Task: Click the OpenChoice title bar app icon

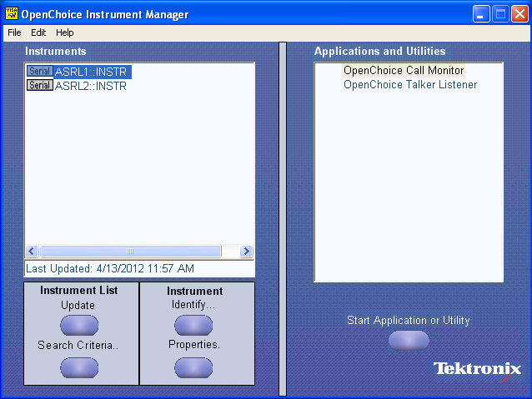Action: [12, 14]
